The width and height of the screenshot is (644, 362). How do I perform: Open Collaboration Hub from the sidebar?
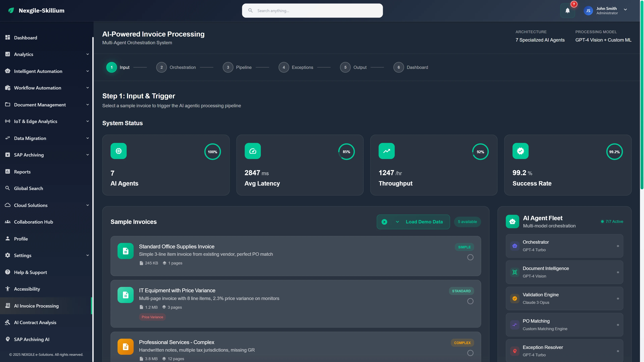(x=33, y=222)
